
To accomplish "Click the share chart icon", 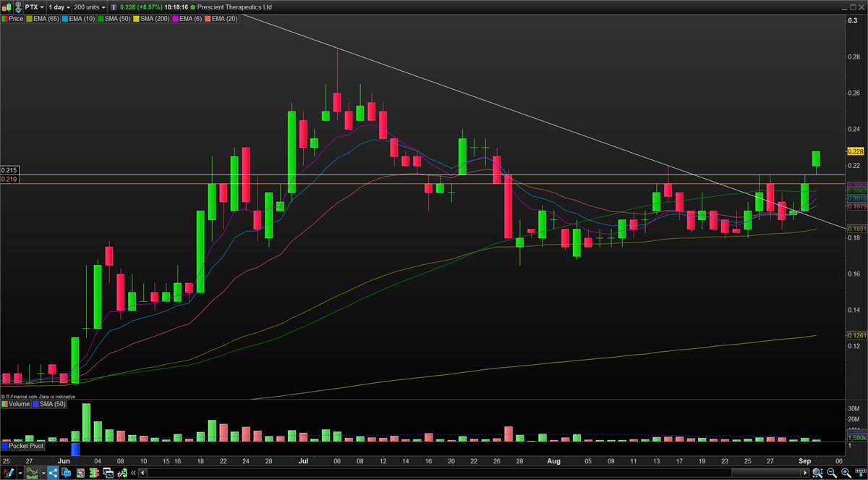I will pos(54,473).
